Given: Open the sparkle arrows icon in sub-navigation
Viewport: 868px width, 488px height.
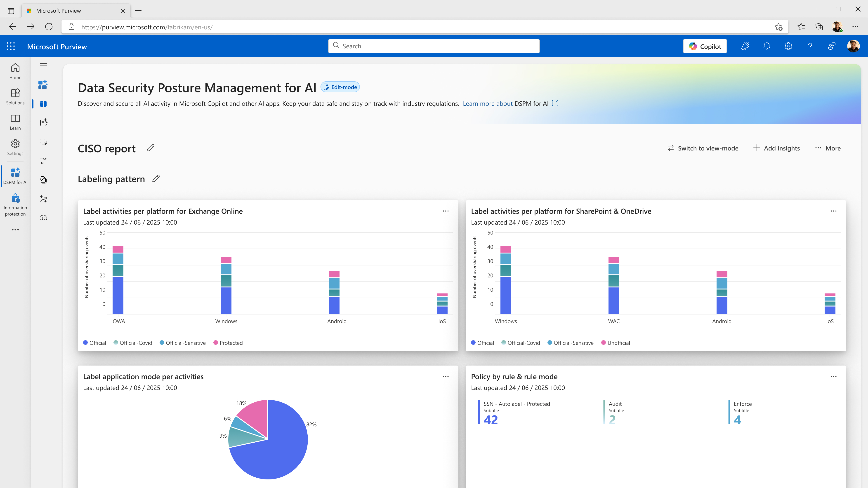Looking at the screenshot, I should click(x=43, y=199).
